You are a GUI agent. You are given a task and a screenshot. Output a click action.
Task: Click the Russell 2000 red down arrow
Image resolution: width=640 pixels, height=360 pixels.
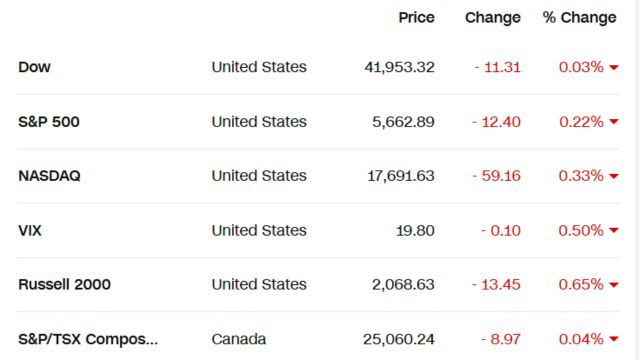pos(614,285)
